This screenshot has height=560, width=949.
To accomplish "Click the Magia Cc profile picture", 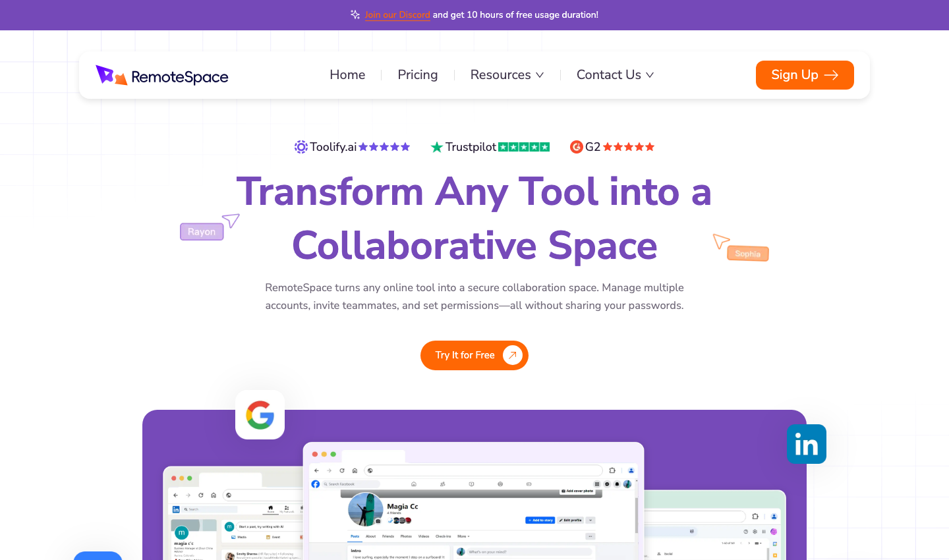I will [366, 509].
